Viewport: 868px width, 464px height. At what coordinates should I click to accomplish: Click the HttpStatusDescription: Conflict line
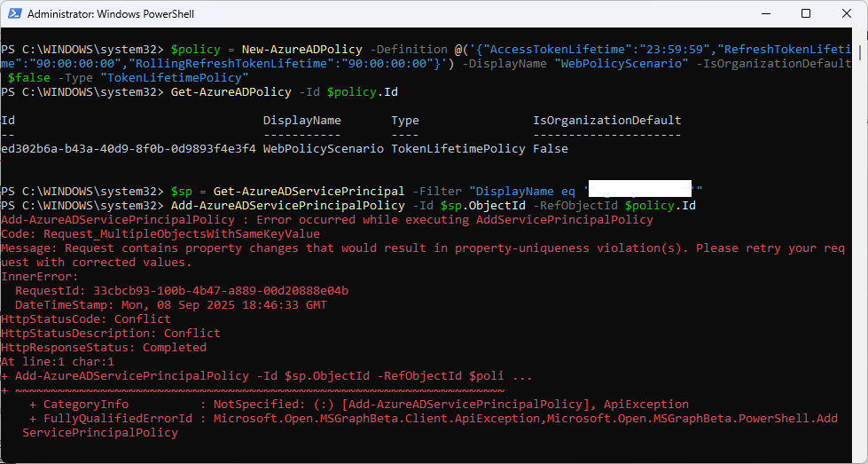pos(111,334)
